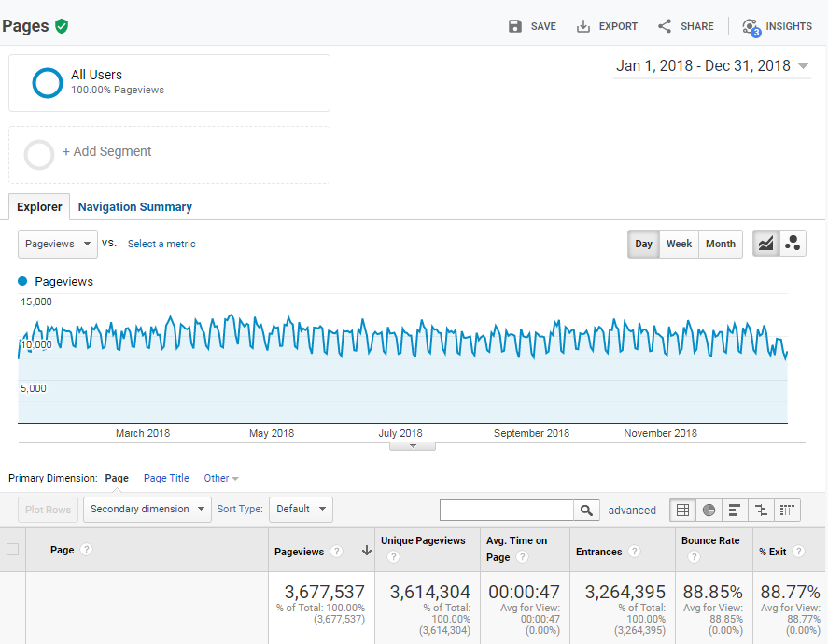Click the average time value 00:00:47
The width and height of the screenshot is (828, 644).
tap(524, 592)
